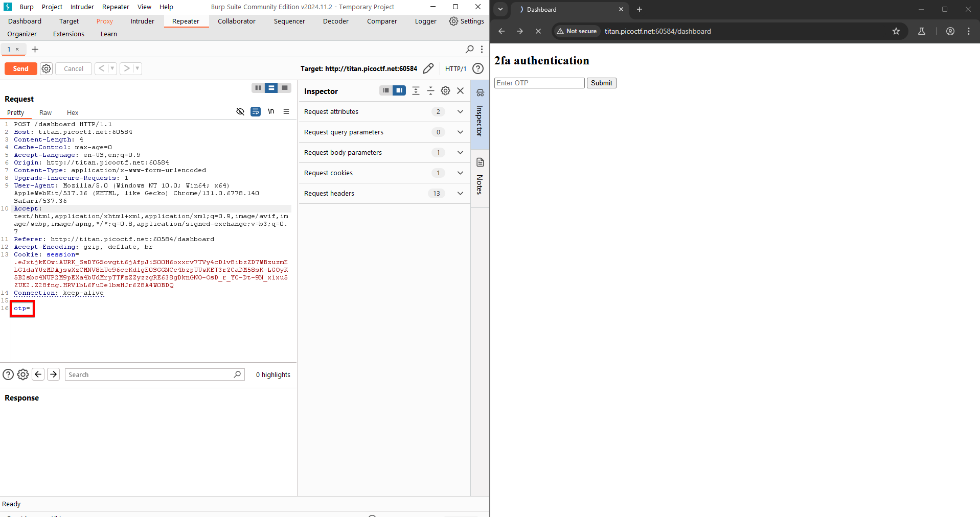Viewport: 980px width, 517px height.
Task: Switch to combined tabbed layout view
Action: coord(285,88)
